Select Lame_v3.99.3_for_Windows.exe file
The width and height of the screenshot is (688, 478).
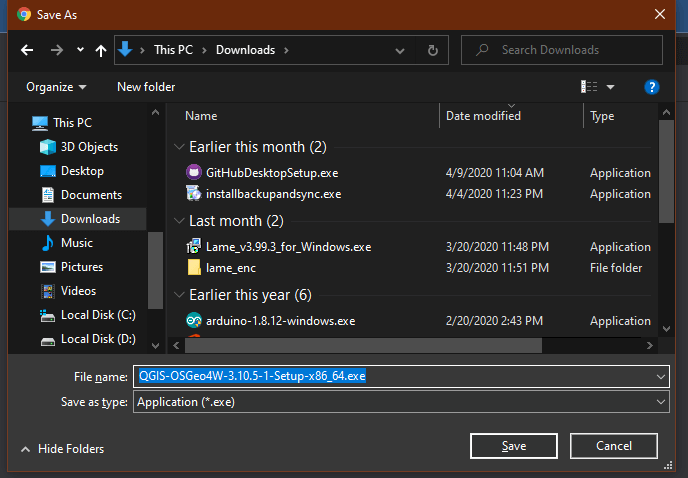(x=288, y=247)
